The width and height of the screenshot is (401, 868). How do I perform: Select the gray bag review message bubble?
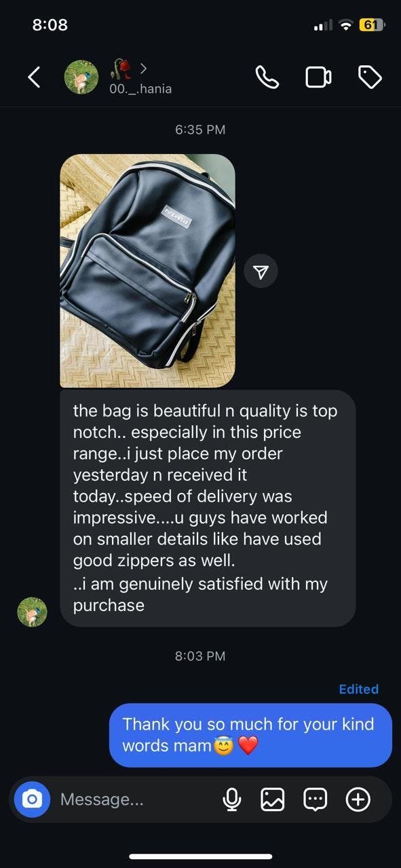[x=208, y=508]
